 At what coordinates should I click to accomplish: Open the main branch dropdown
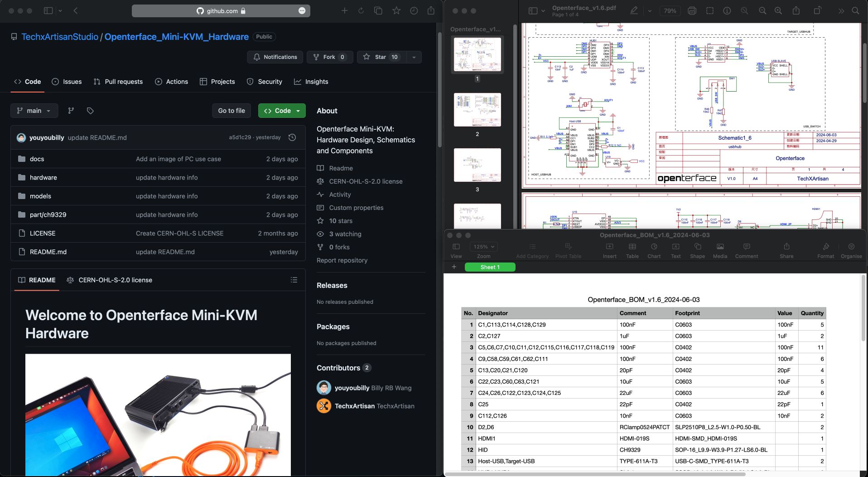tap(34, 111)
